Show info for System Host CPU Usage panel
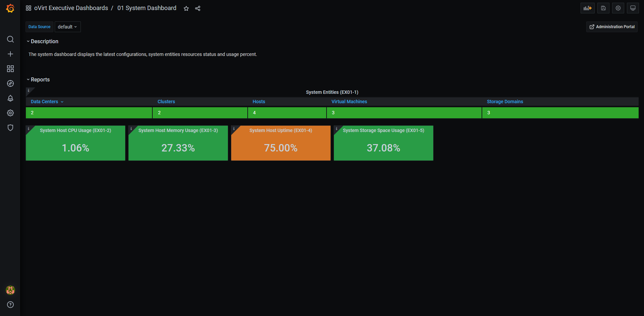Image resolution: width=644 pixels, height=316 pixels. click(29, 129)
